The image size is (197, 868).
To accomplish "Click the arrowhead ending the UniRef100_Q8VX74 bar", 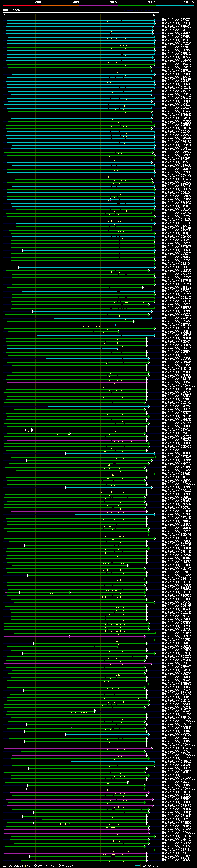I will [155, 20].
